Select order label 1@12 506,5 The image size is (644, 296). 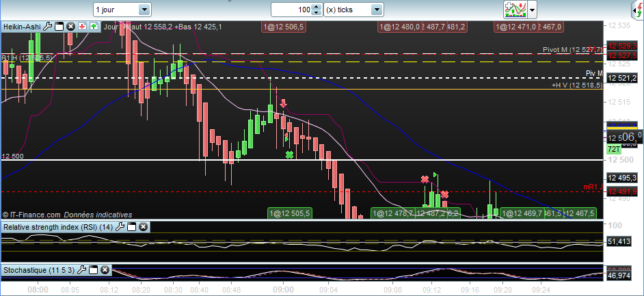[x=284, y=27]
